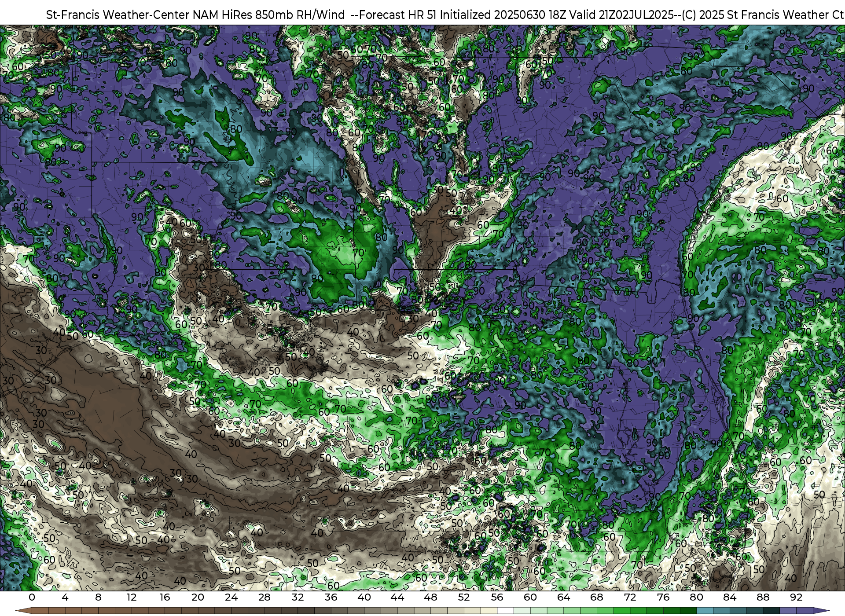This screenshot has height=616, width=845.
Task: Click the colorbar tick label 52
Action: click(x=464, y=597)
